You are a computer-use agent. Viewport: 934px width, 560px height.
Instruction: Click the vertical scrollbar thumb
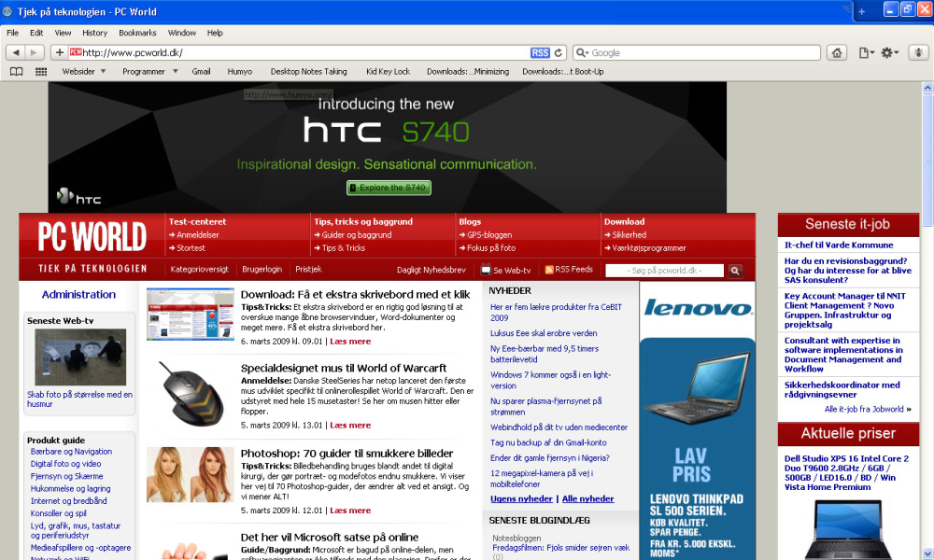point(927,161)
